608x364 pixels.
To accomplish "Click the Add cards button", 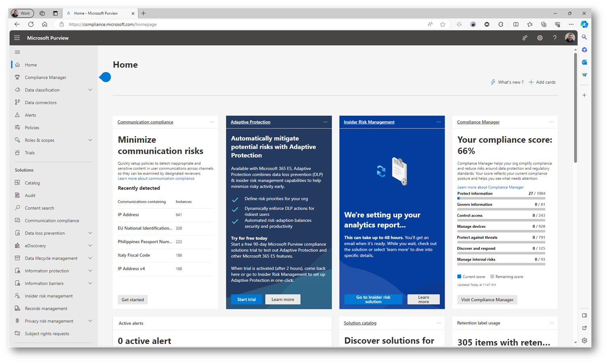I will click(542, 82).
